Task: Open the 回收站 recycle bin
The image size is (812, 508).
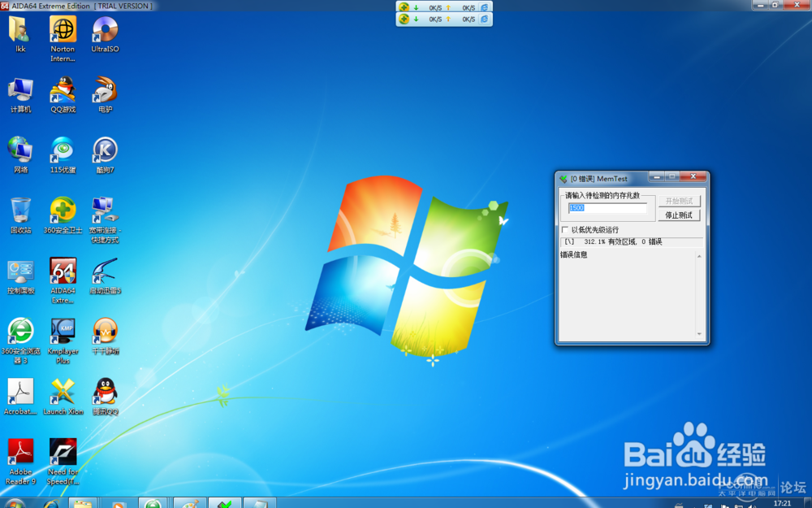Action: 20,215
